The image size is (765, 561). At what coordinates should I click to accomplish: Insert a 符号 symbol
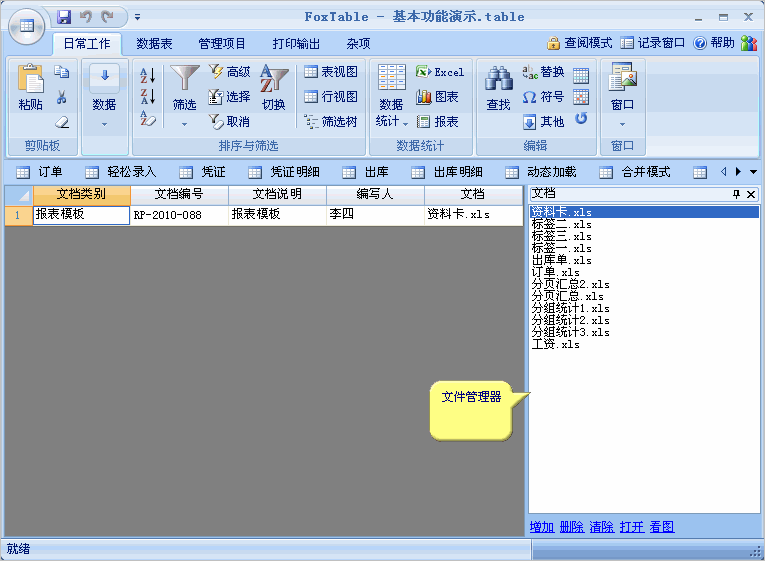544,97
